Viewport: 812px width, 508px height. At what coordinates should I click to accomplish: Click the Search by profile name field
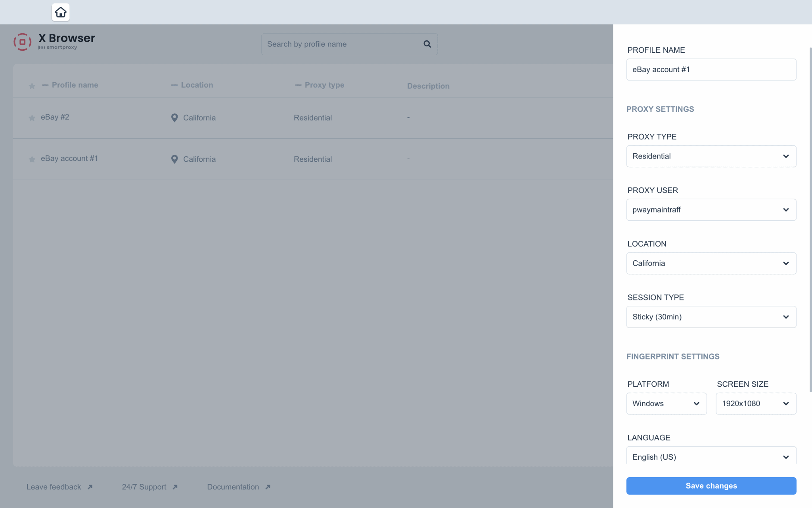349,44
